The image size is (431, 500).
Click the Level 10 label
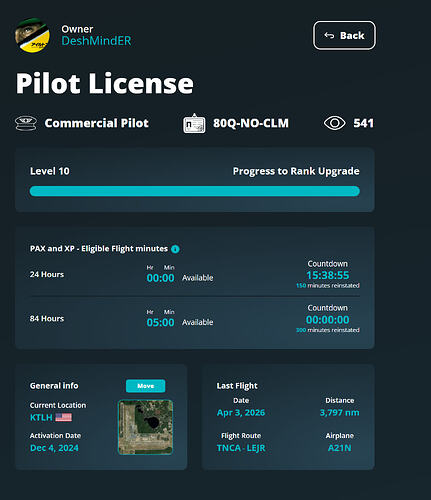coord(50,171)
